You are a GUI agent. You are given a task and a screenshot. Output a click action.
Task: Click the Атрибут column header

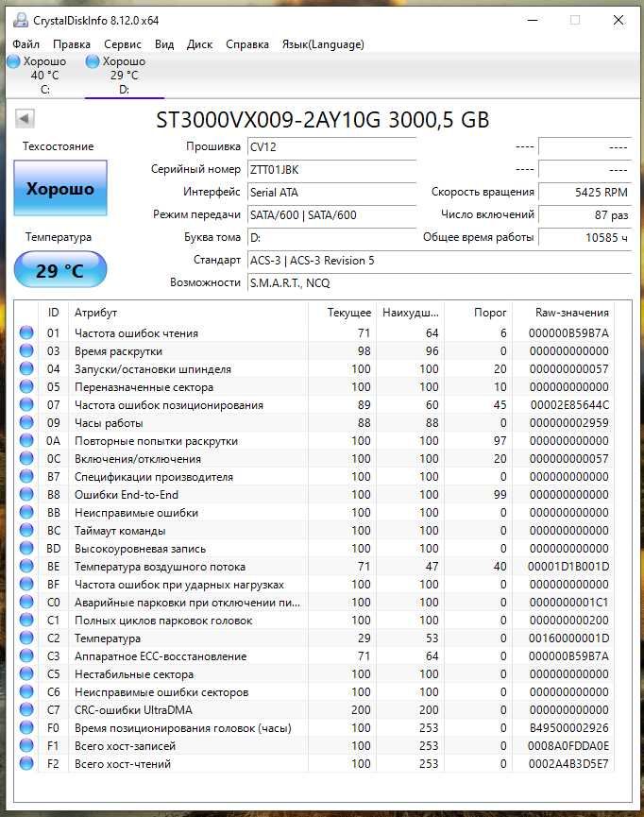click(x=188, y=313)
